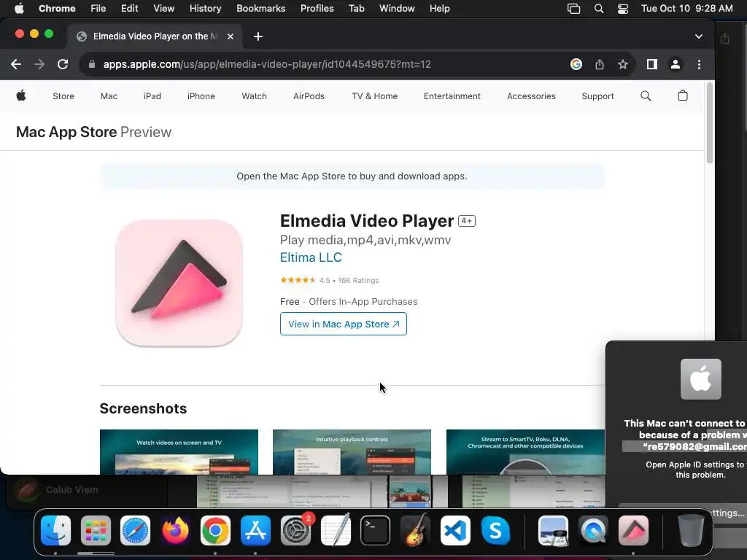Launch Firefox from the Dock
The width and height of the screenshot is (747, 560).
175,531
